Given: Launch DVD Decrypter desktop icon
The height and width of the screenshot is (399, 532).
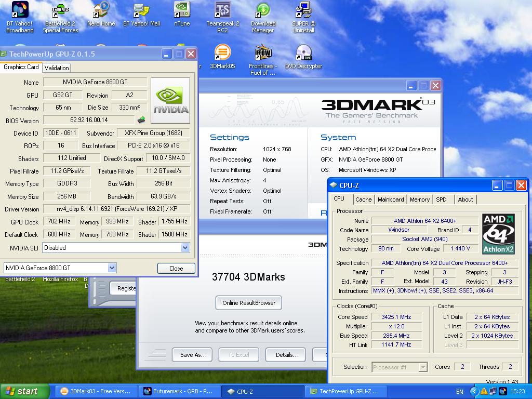Looking at the screenshot, I should pyautogui.click(x=303, y=57).
